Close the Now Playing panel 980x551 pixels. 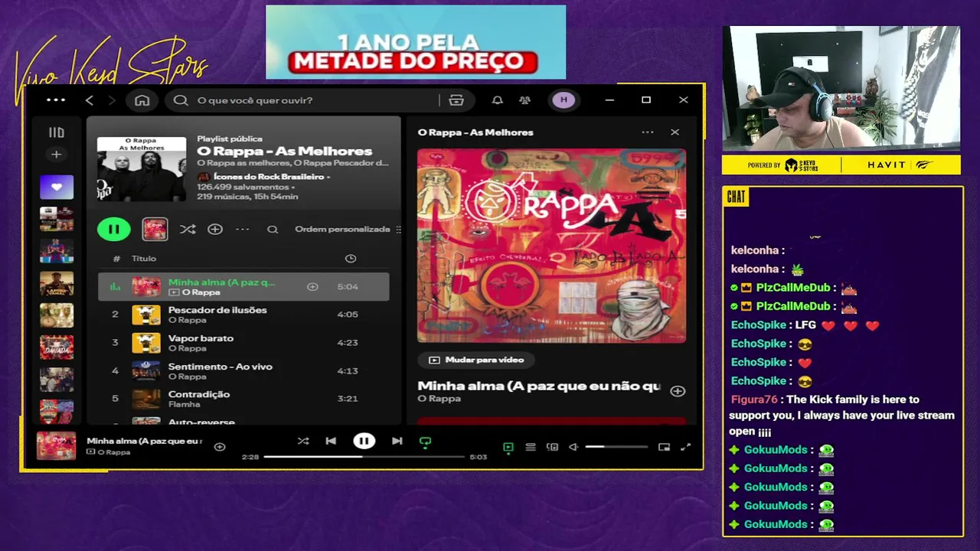tap(675, 132)
